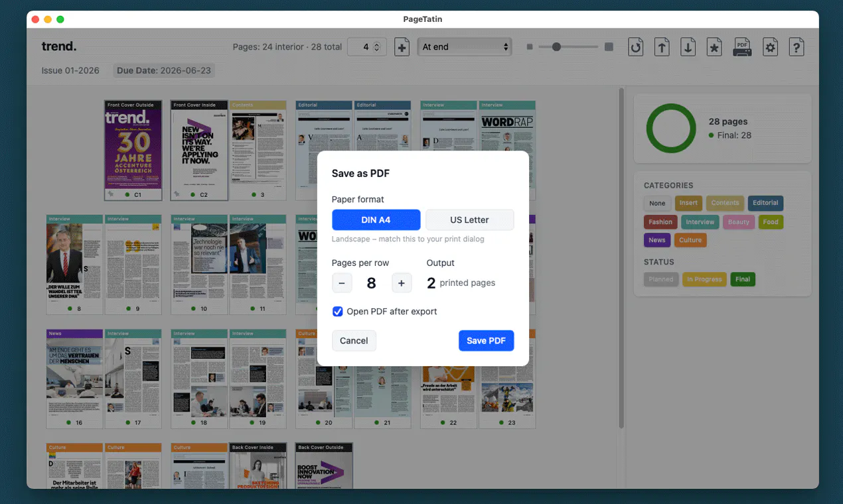843x504 pixels.
Task: Click the reload document icon
Action: (x=636, y=47)
